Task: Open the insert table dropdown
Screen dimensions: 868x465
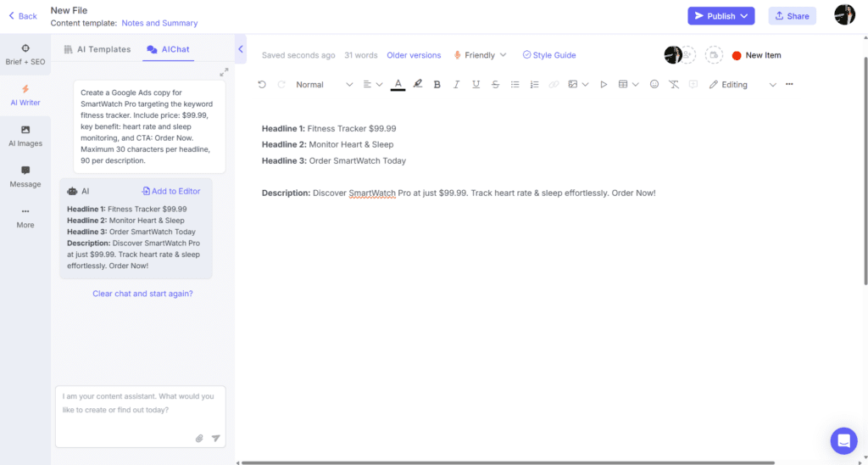Action: pyautogui.click(x=628, y=84)
